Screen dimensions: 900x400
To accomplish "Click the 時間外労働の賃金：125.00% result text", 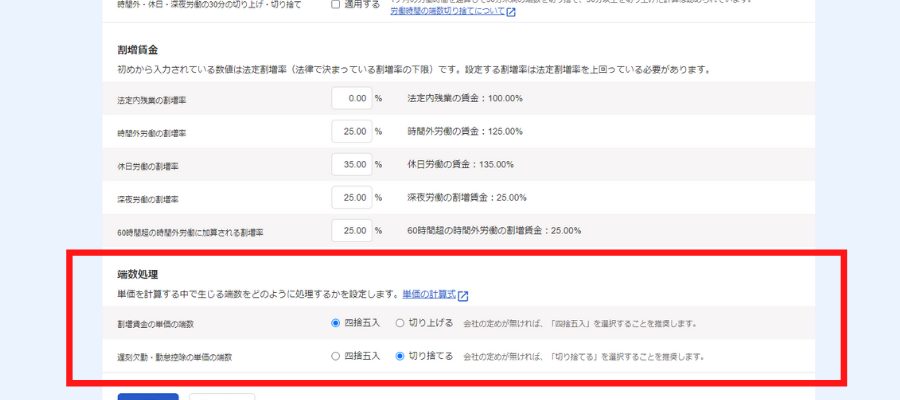I will coord(466,131).
